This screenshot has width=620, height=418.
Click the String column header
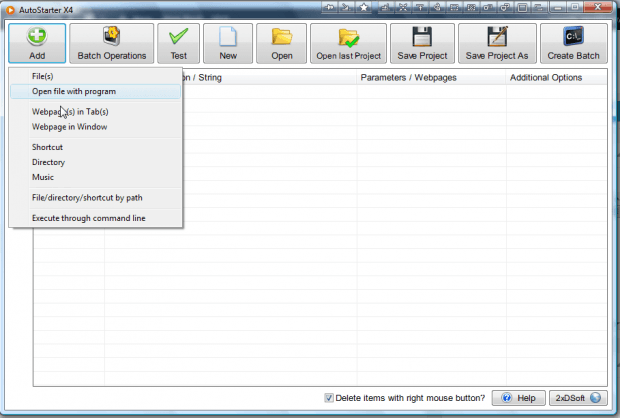click(270, 78)
